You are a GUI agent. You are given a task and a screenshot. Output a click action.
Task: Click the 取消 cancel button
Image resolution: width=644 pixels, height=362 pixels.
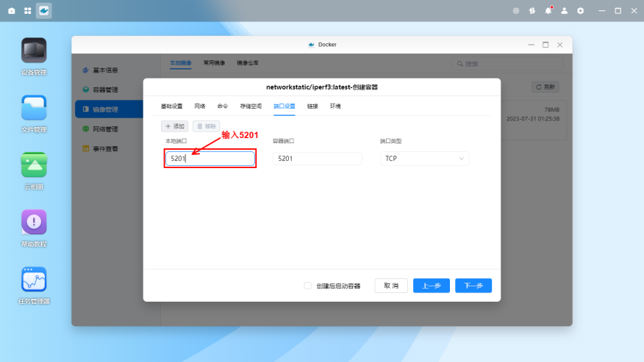click(x=391, y=286)
